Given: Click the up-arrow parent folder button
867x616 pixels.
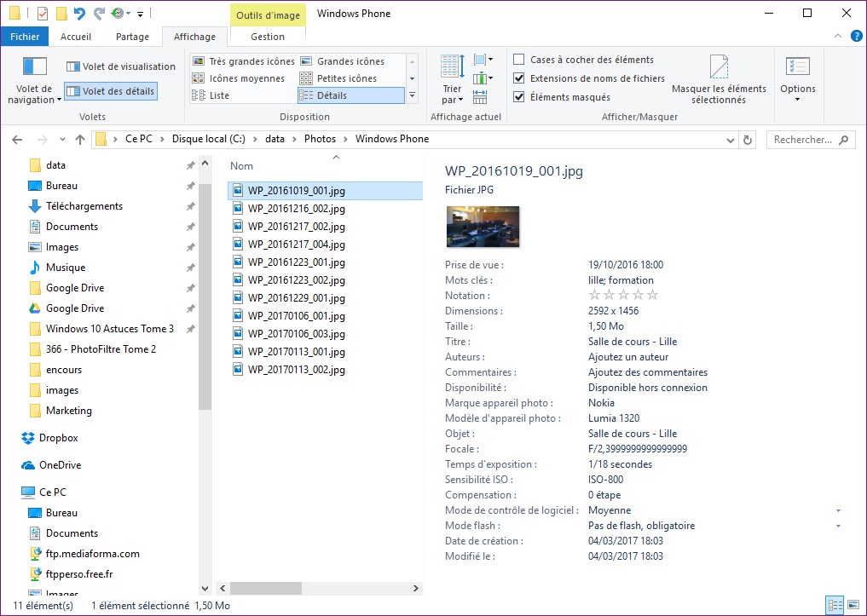Looking at the screenshot, I should (80, 140).
